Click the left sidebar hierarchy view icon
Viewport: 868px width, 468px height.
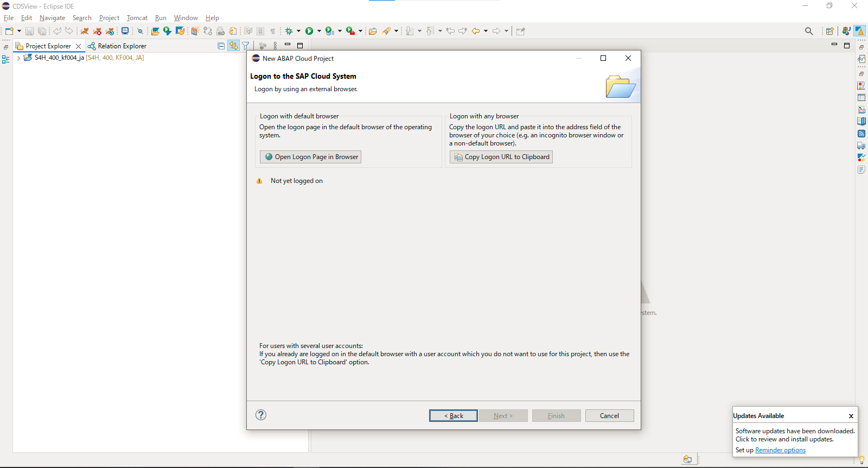coord(5,60)
